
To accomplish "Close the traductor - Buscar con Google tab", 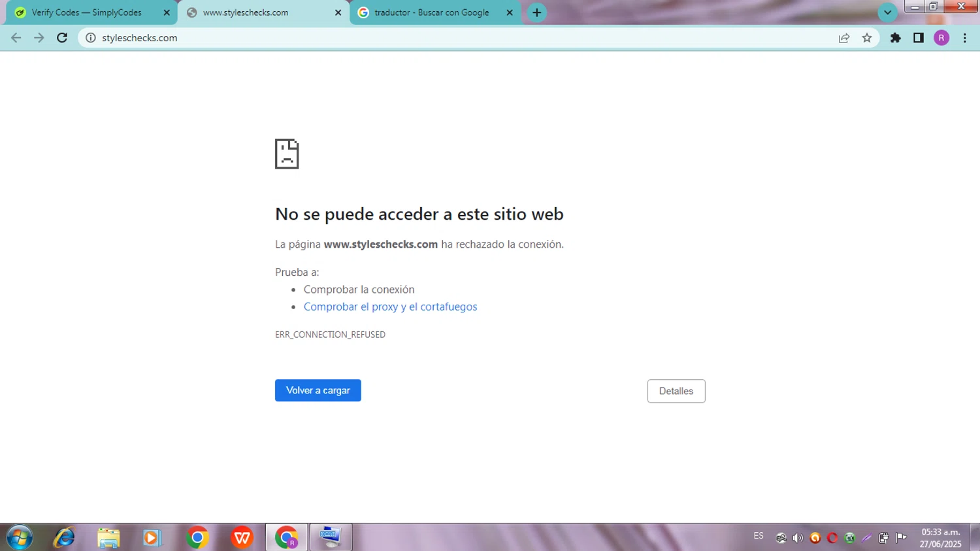I will pos(510,12).
